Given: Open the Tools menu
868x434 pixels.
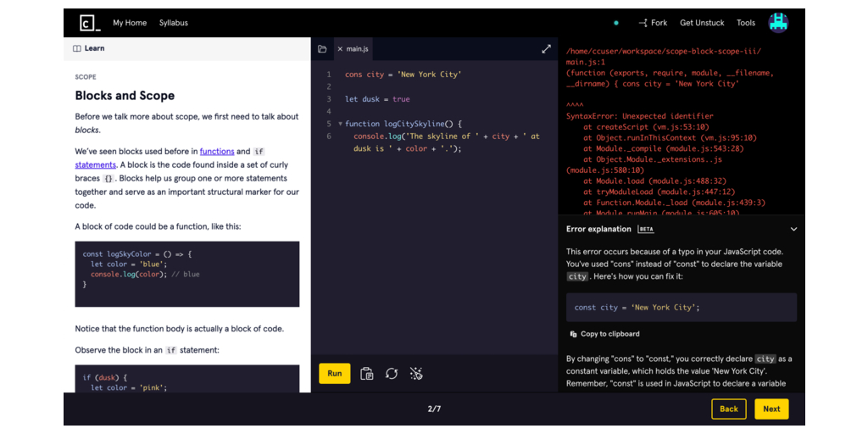Looking at the screenshot, I should tap(745, 23).
